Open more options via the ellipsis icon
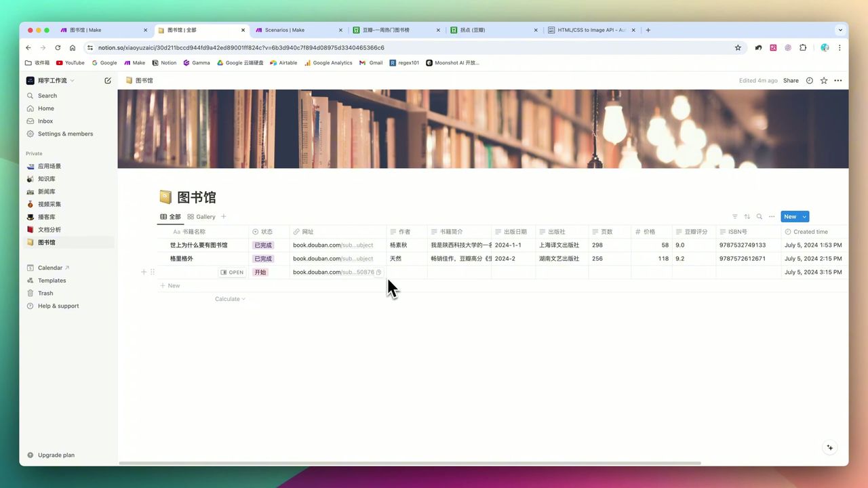The image size is (868, 488). tap(772, 216)
